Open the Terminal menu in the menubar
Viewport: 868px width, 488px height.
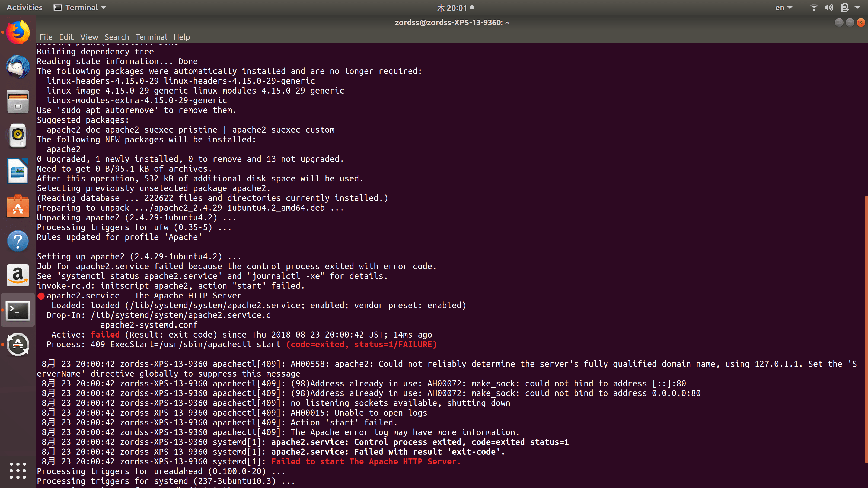(151, 37)
